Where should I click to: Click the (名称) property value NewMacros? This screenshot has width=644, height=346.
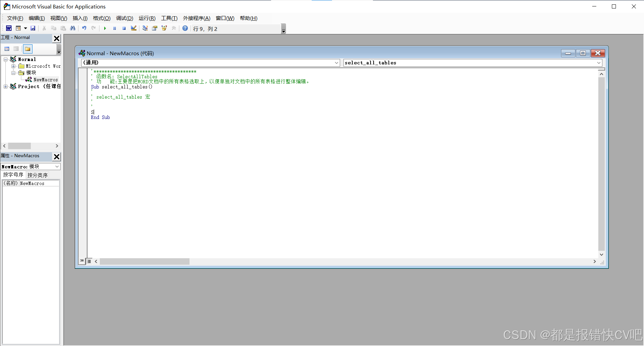click(x=39, y=183)
